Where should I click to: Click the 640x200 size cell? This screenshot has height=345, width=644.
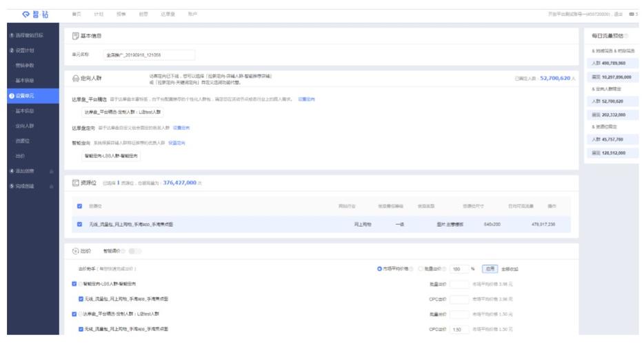[492, 224]
